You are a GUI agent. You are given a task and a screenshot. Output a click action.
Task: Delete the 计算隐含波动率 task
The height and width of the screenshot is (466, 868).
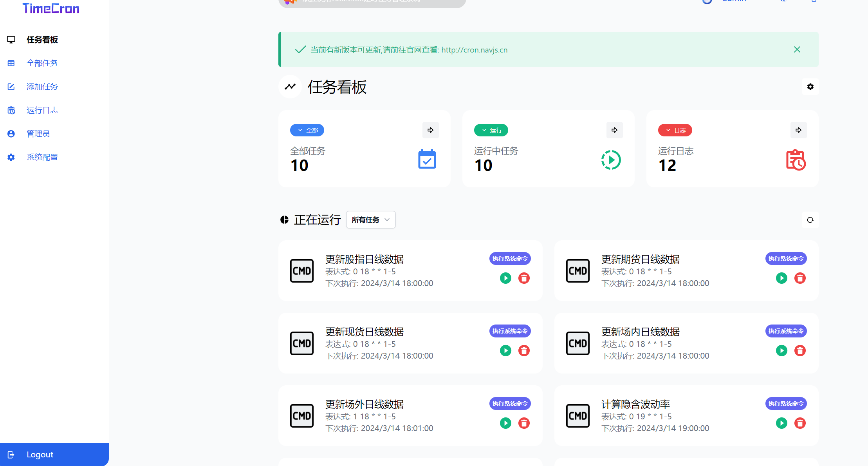tap(800, 423)
